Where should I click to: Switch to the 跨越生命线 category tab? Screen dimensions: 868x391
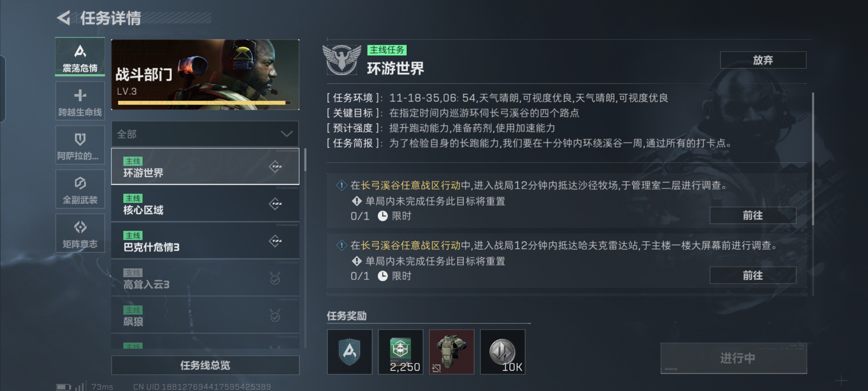(80, 101)
